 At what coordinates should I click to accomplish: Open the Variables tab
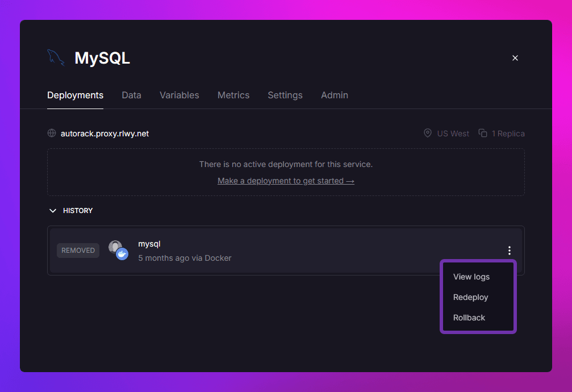[179, 95]
